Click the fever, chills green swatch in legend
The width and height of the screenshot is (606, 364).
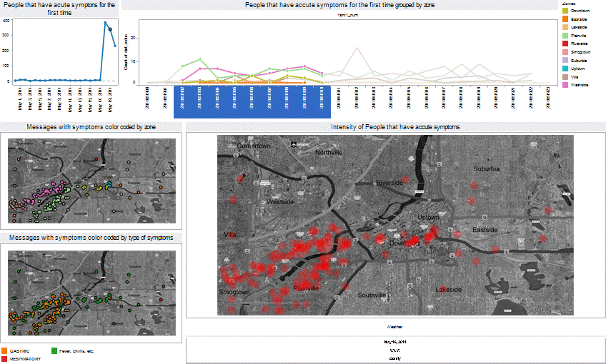tap(54, 351)
